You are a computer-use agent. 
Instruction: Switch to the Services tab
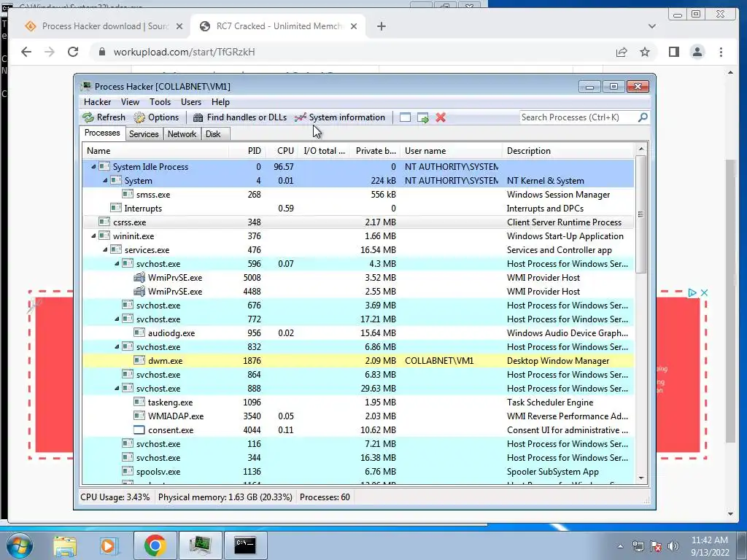144,134
